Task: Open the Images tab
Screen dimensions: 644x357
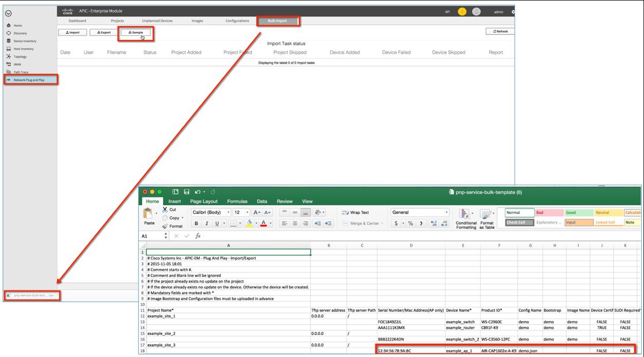Action: tap(197, 21)
